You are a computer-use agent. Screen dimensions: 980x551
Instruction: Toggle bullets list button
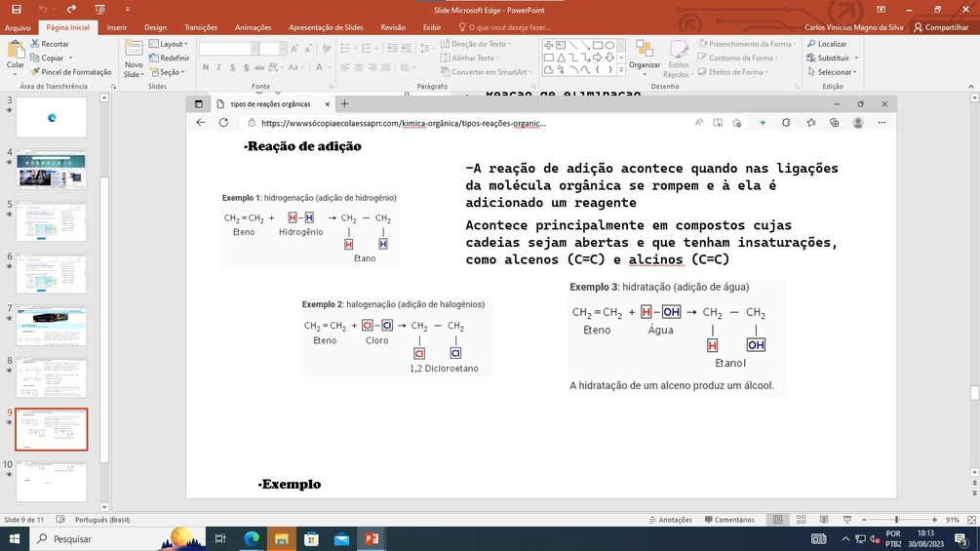pyautogui.click(x=346, y=48)
